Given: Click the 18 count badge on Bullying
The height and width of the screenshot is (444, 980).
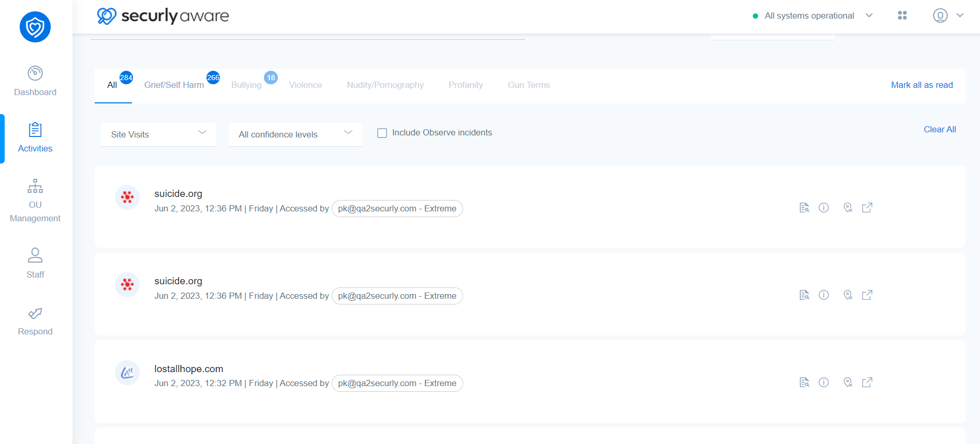Looking at the screenshot, I should point(271,78).
